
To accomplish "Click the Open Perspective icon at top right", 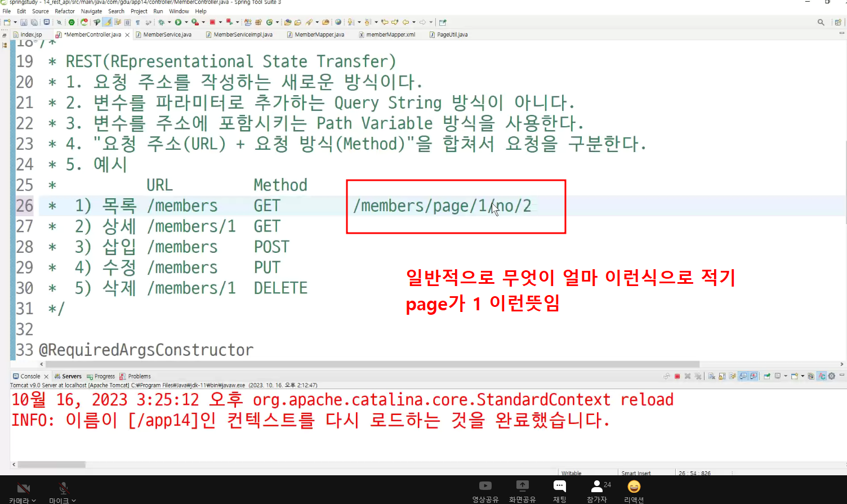I will pyautogui.click(x=838, y=23).
